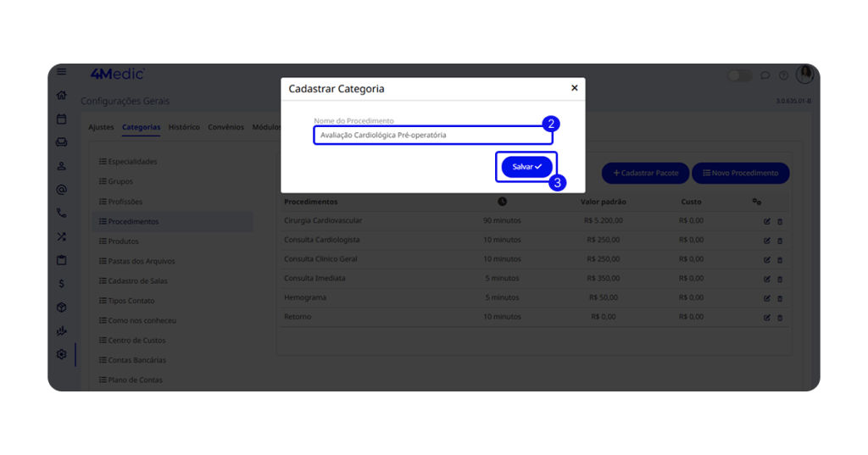This screenshot has width=868, height=455.
Task: Open the dollar sign financial icon
Action: click(62, 284)
